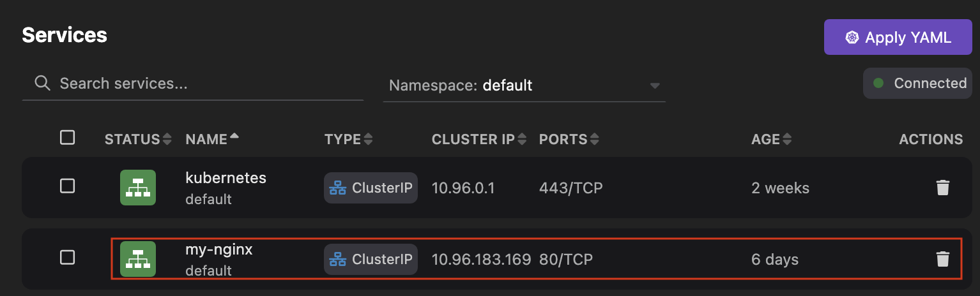This screenshot has height=296, width=980.
Task: Click the green Connected status indicator
Action: pyautogui.click(x=919, y=84)
